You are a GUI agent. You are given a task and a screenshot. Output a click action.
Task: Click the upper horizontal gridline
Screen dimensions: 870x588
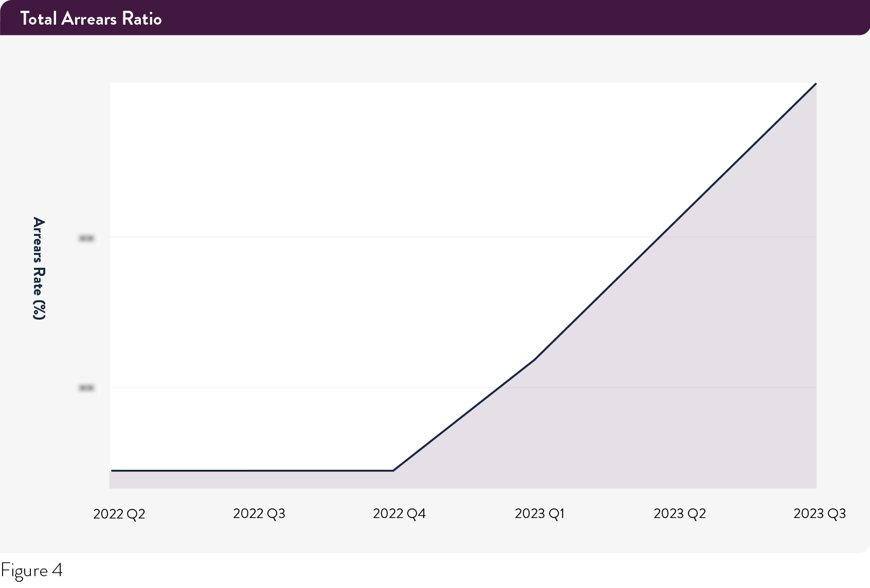click(x=360, y=237)
